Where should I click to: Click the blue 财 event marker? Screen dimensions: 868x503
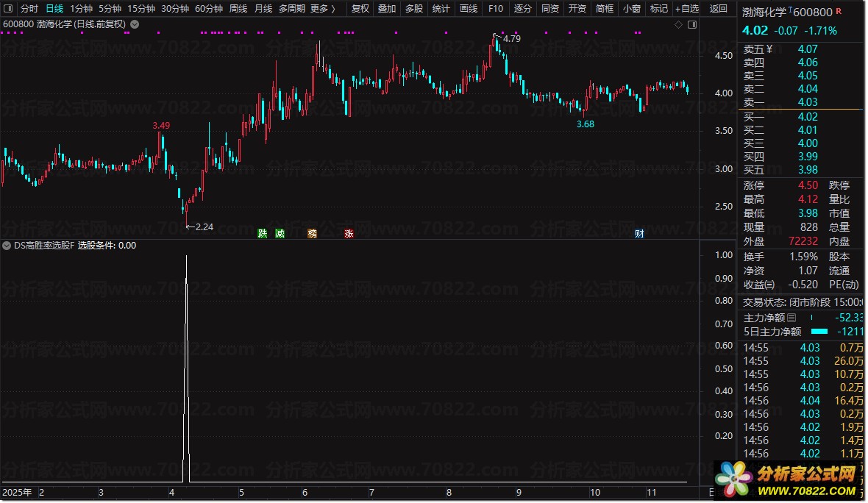tap(639, 234)
